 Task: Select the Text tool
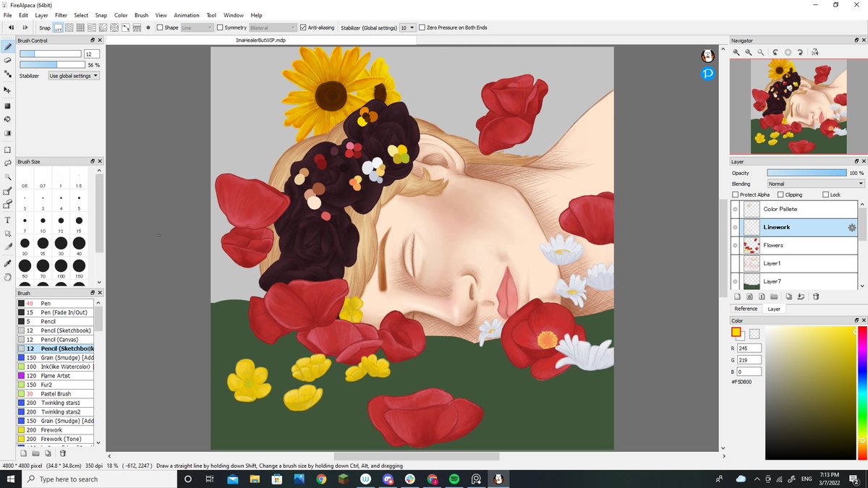pos(7,220)
